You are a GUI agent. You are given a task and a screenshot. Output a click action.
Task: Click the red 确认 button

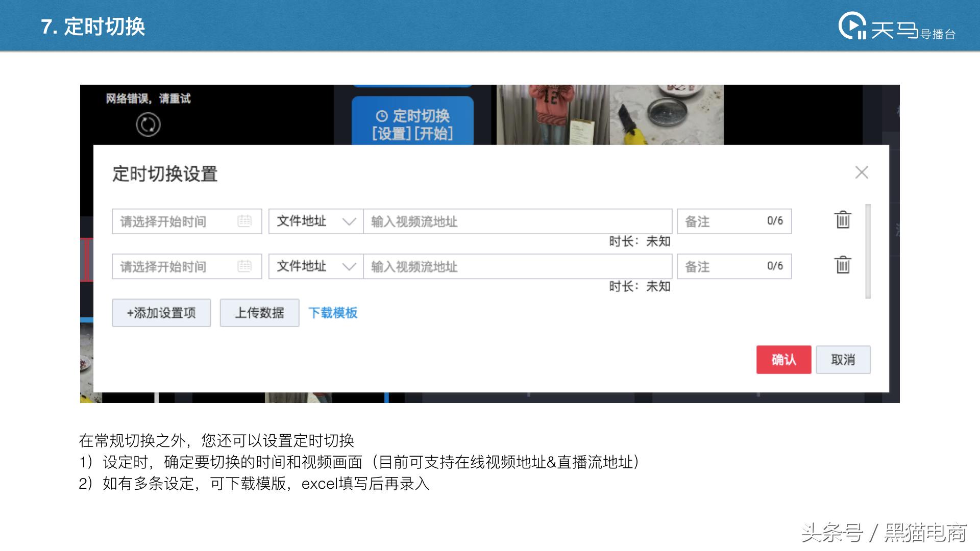click(x=783, y=359)
